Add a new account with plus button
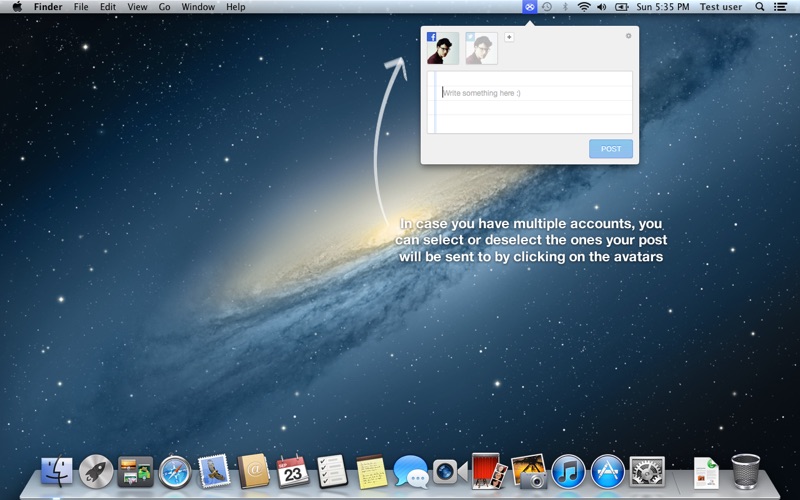The height and width of the screenshot is (500, 800). [509, 37]
